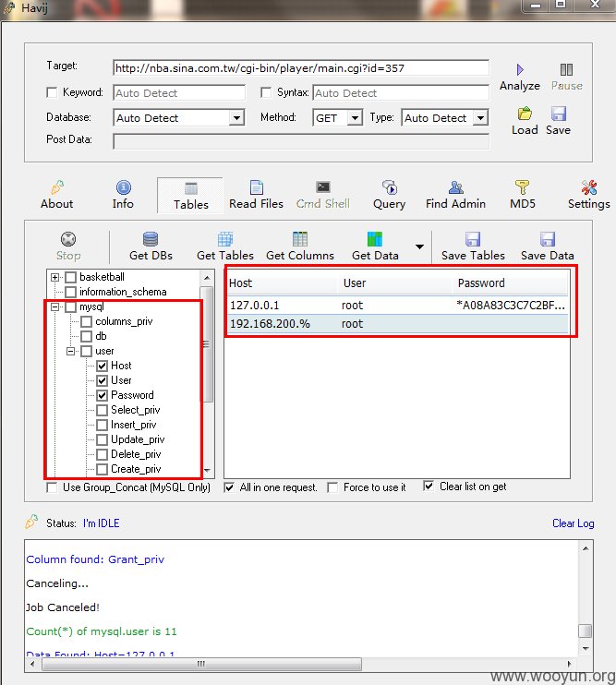This screenshot has width=616, height=685.
Task: Check the Insert_priv column checkbox
Action: click(x=102, y=425)
